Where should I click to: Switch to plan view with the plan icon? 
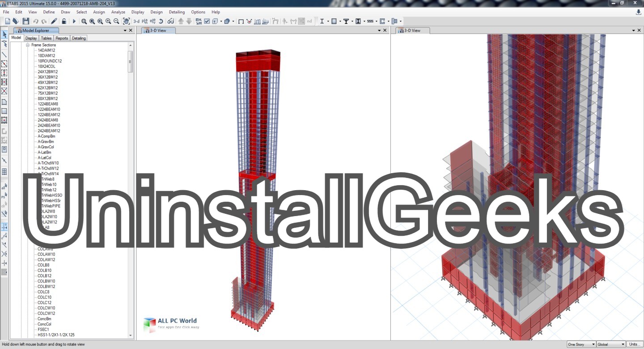(x=145, y=21)
